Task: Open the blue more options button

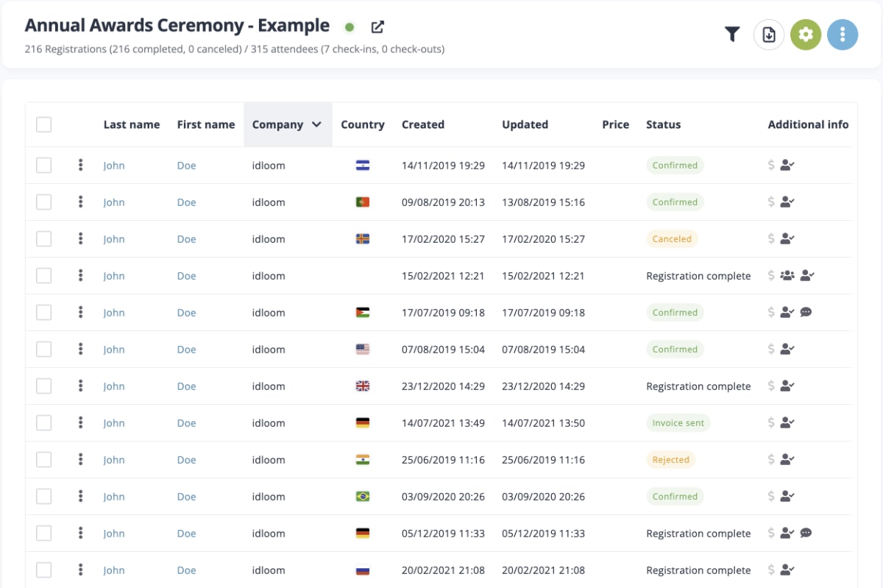Action: point(843,35)
